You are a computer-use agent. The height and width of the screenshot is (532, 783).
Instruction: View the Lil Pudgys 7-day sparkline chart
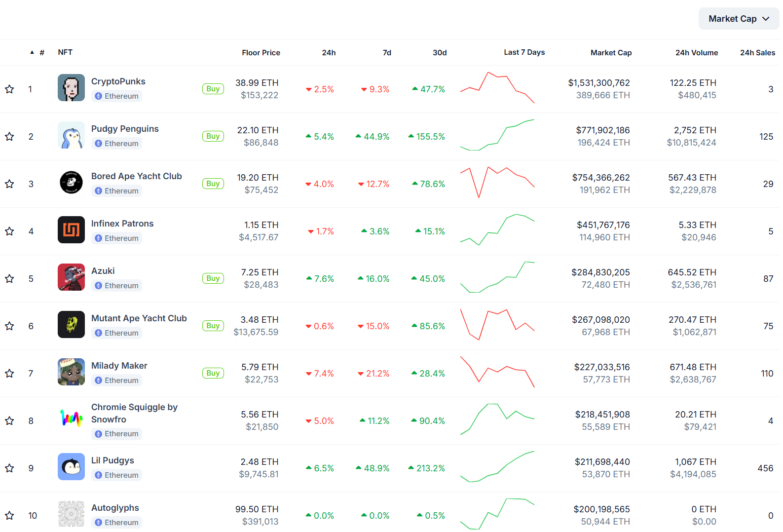coord(497,466)
